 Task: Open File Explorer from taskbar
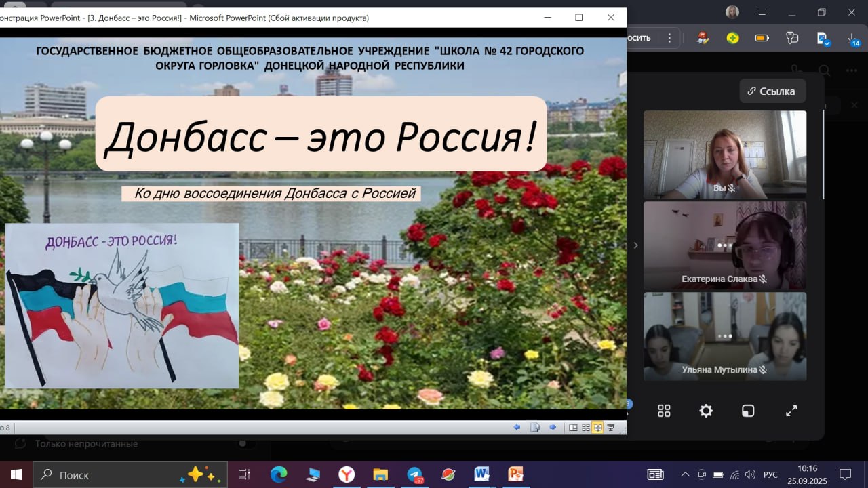(380, 474)
